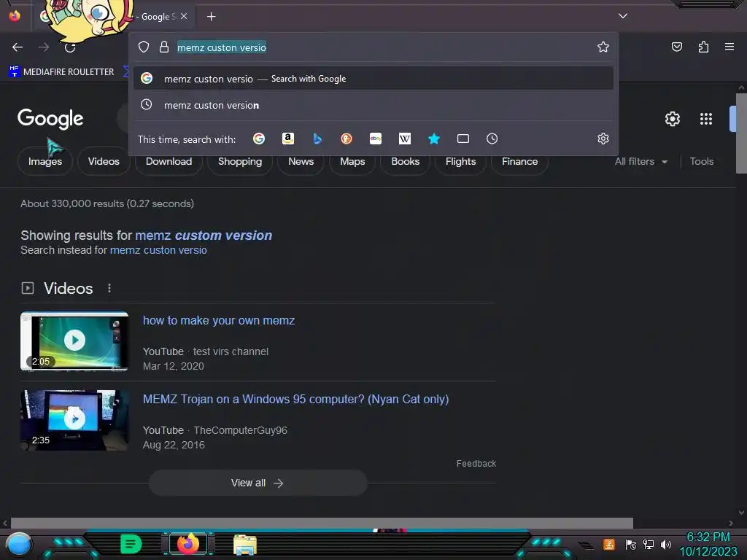Open Action Center flag in tray

[630, 544]
